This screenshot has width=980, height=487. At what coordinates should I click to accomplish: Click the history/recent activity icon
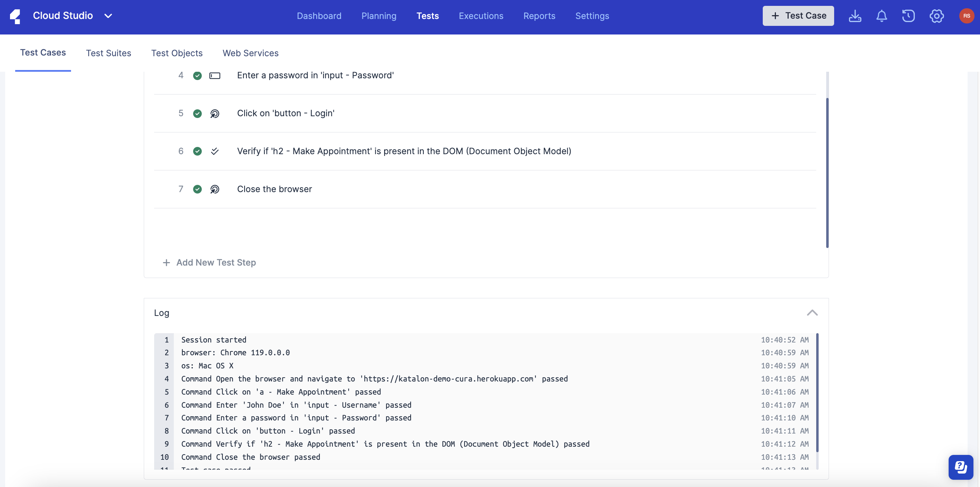coord(908,16)
